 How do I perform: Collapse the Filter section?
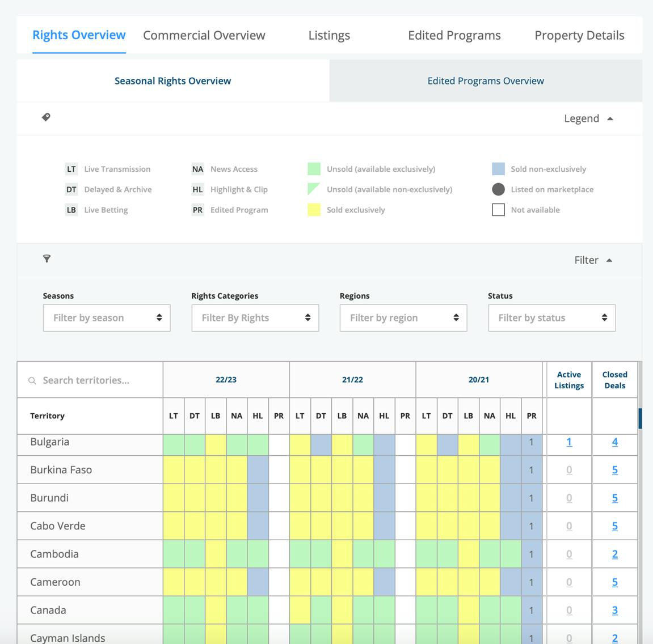[x=593, y=260]
